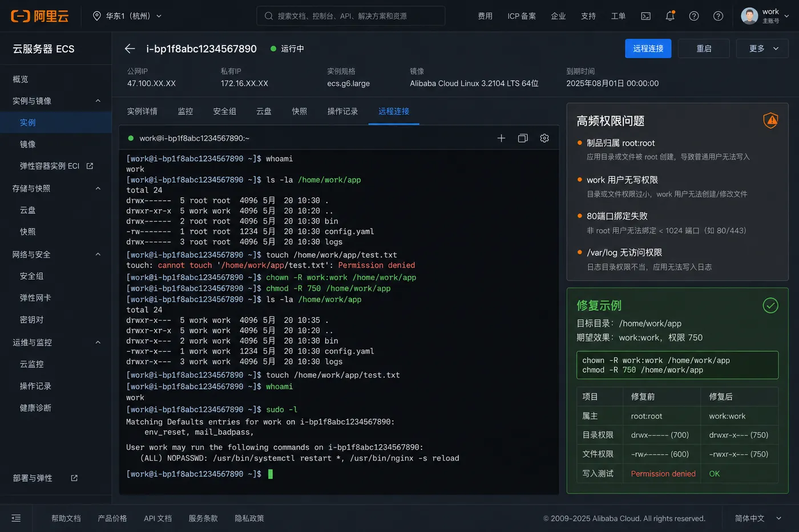Open the 操作记录 tab of the instance

click(x=342, y=111)
